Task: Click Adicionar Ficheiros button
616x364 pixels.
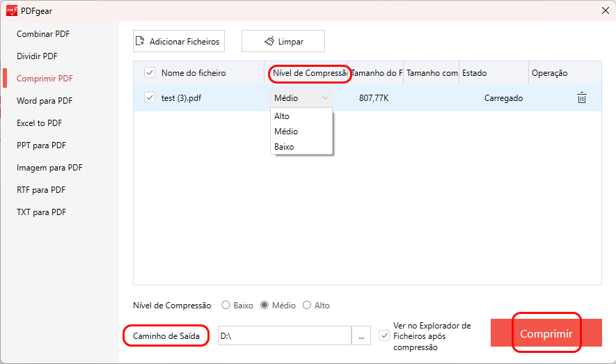Action: click(x=179, y=41)
